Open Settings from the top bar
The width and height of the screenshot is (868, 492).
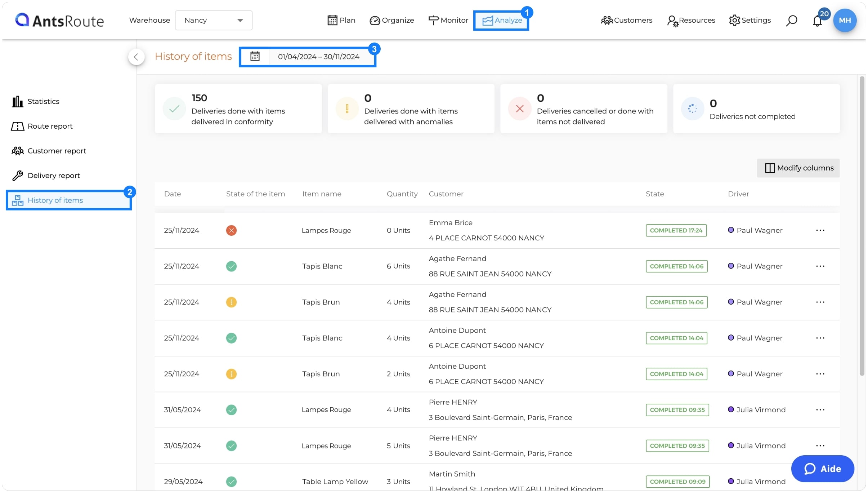click(x=750, y=20)
